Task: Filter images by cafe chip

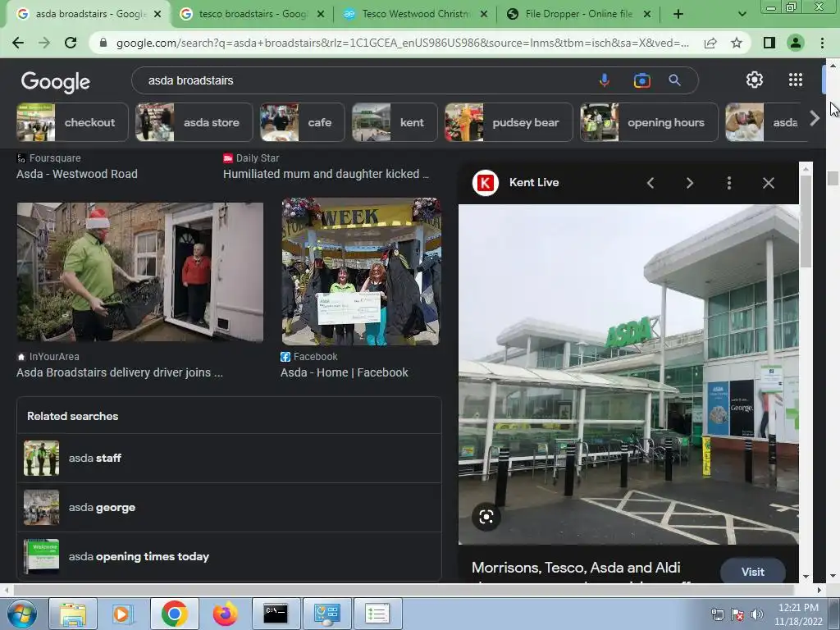Action: (x=302, y=122)
